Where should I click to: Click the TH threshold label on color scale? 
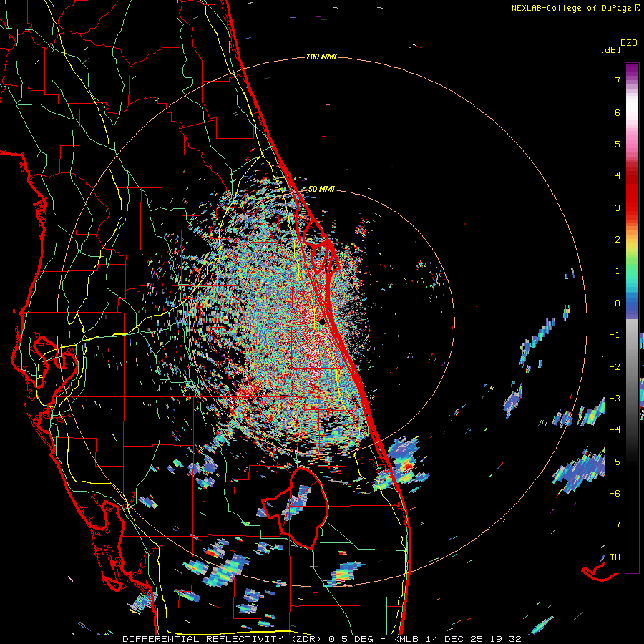(615, 557)
